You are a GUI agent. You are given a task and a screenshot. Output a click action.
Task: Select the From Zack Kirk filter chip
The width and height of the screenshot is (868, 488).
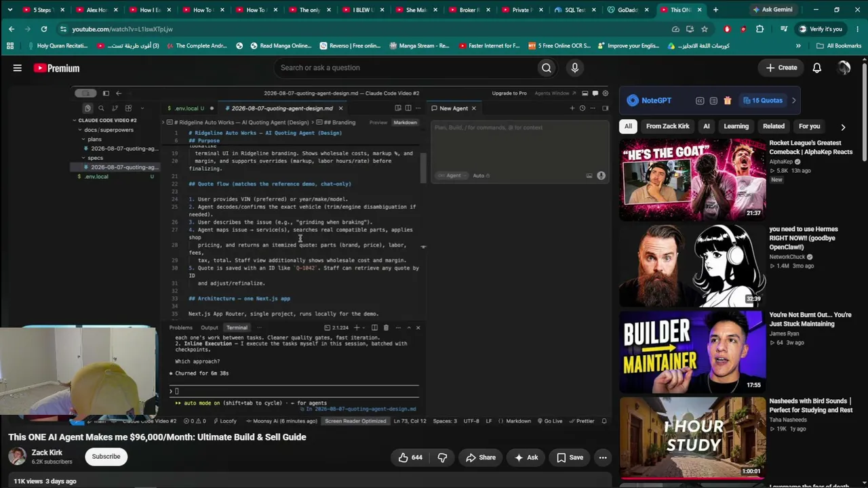click(667, 127)
